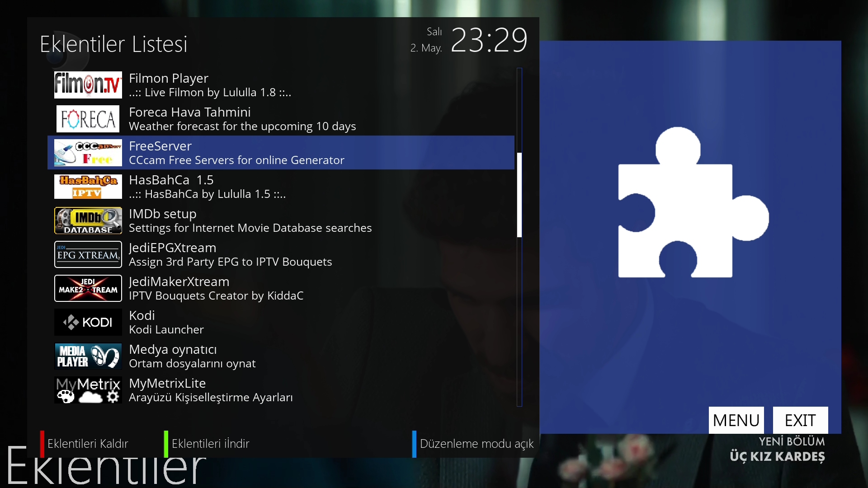Click the Kodi logo icon

pos(88,322)
